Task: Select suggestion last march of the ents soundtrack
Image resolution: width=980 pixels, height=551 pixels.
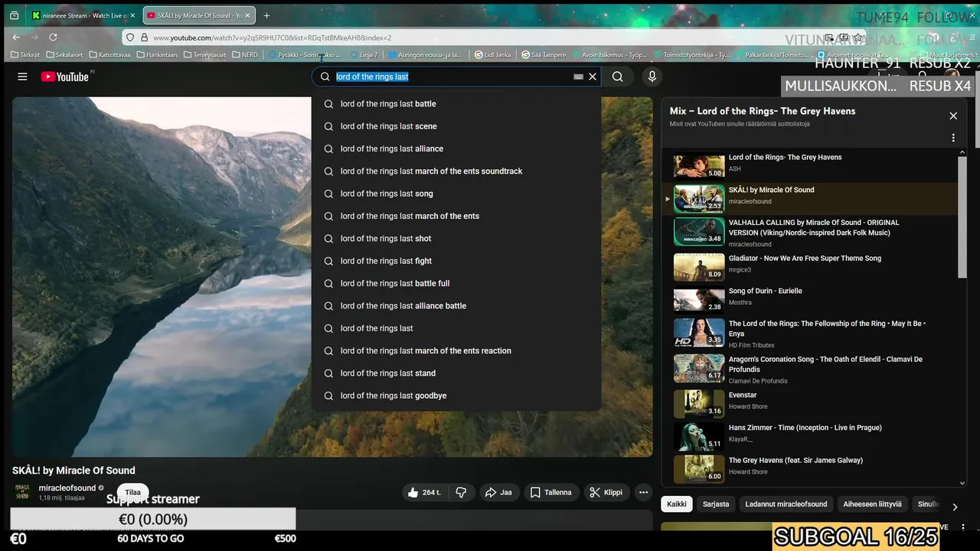Action: (x=456, y=171)
